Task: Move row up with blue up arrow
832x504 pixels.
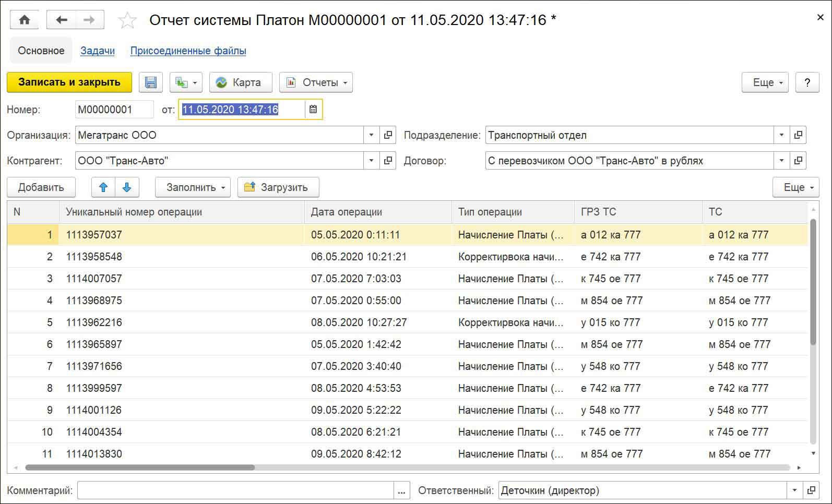Action: 103,187
